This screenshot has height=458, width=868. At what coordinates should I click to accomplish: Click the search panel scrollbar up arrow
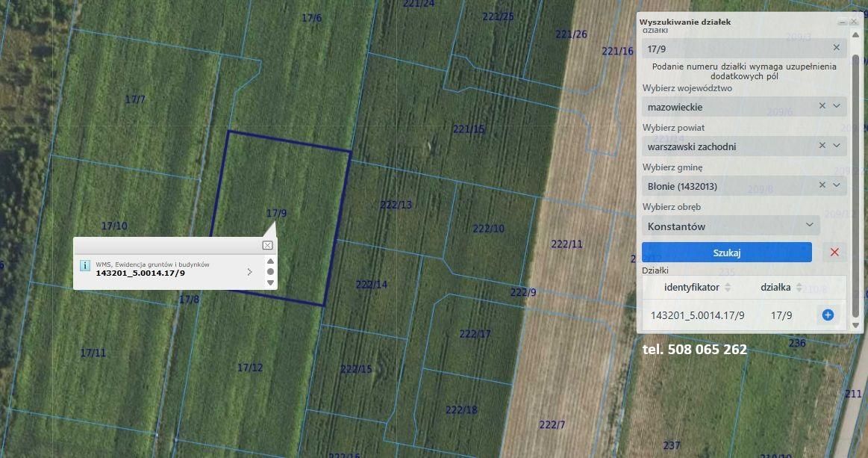(855, 34)
